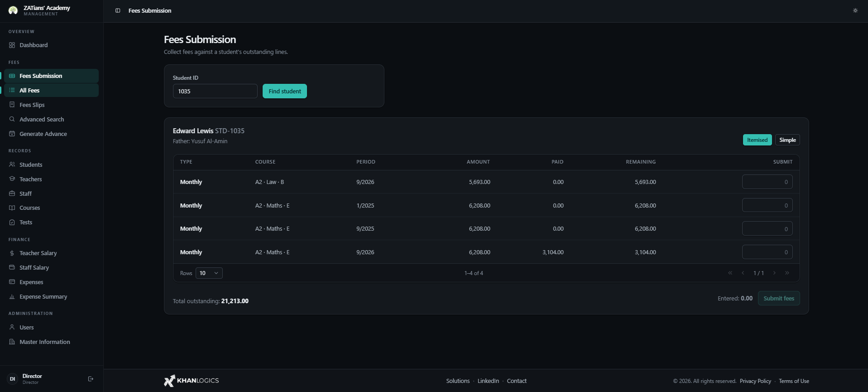Viewport: 868px width, 392px height.
Task: Open the LinkedIn footer link
Action: (x=488, y=381)
